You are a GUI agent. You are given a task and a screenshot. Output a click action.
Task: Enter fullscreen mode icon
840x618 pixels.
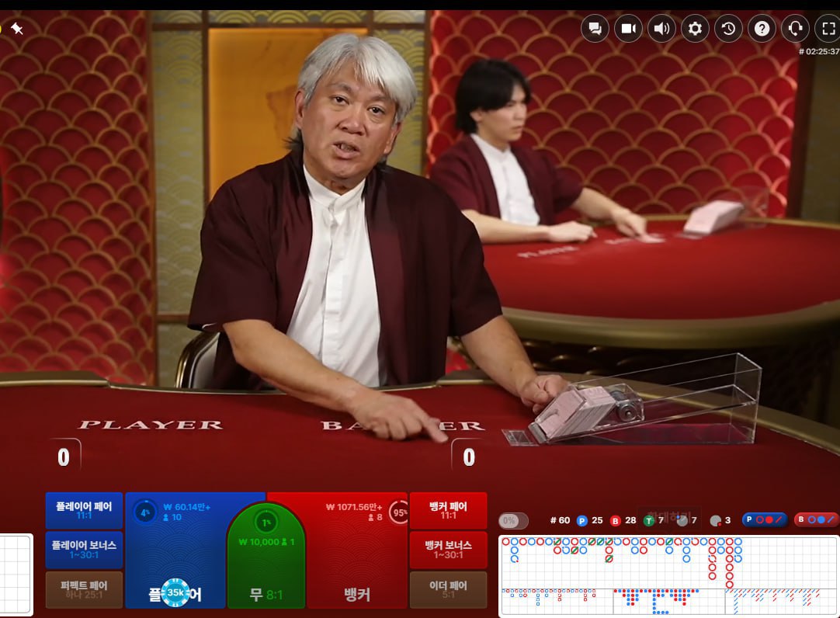828,28
